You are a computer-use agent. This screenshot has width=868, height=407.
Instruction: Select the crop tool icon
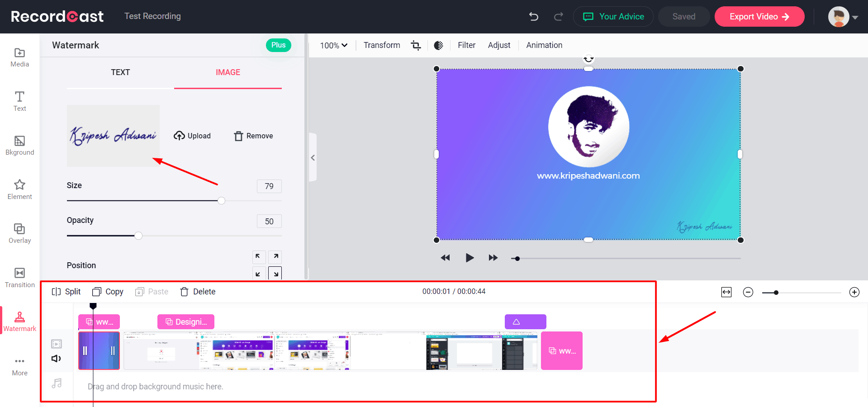[x=416, y=45]
